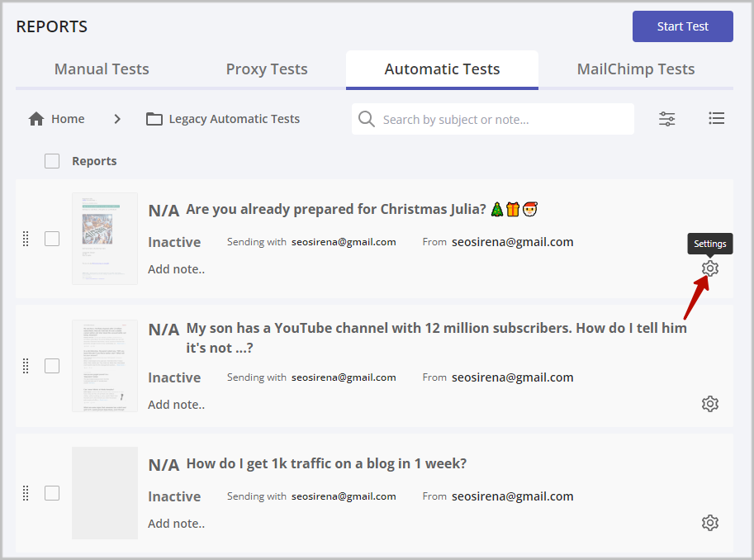Open the filter sliders icon
The image size is (754, 560).
(666, 118)
